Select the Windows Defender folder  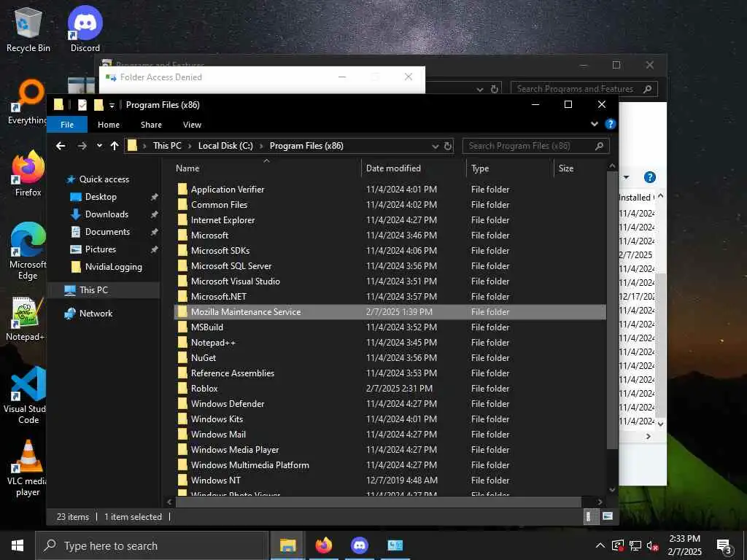(390, 404)
